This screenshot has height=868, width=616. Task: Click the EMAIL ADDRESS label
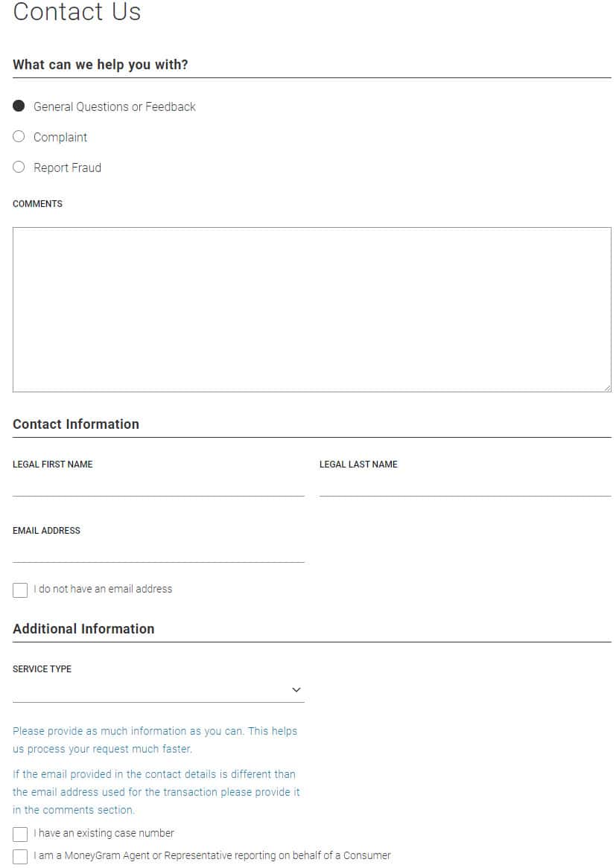point(46,531)
